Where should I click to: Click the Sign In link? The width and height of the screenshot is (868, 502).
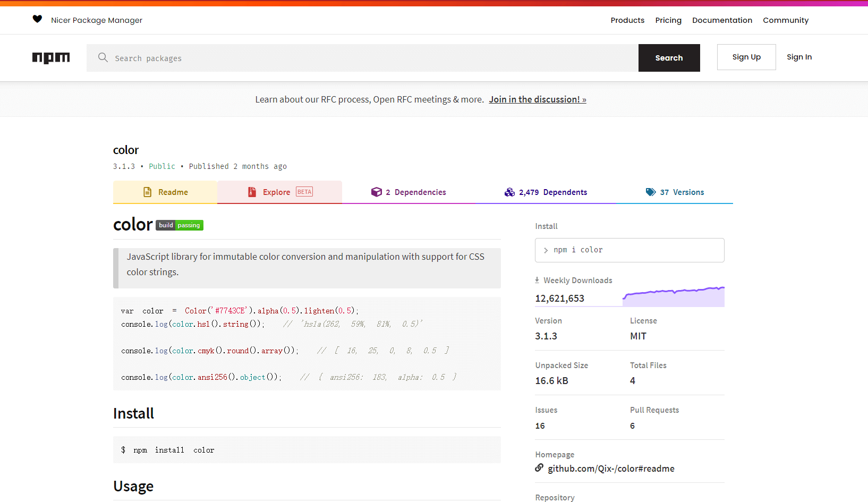click(x=799, y=57)
